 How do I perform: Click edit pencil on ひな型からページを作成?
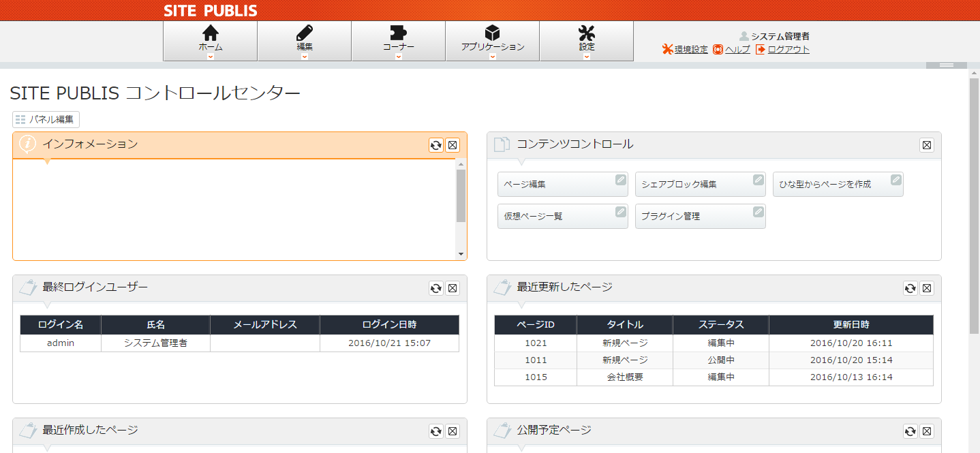tap(895, 180)
